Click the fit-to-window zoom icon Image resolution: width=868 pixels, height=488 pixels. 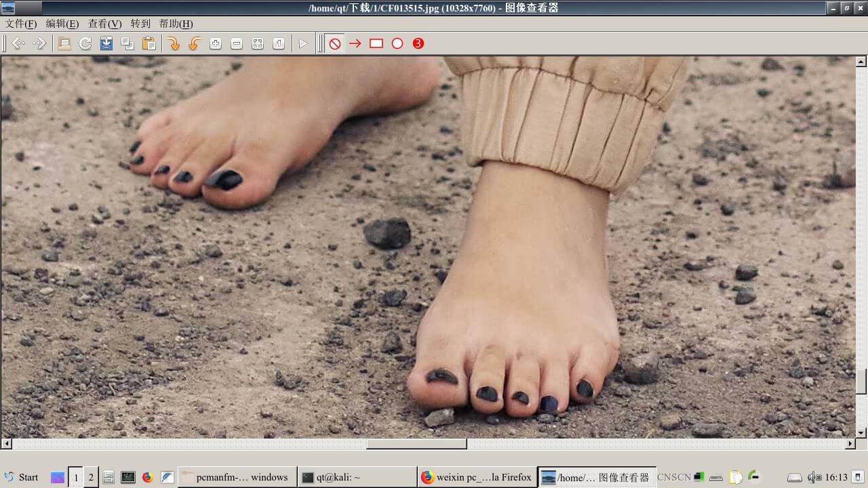tap(258, 43)
